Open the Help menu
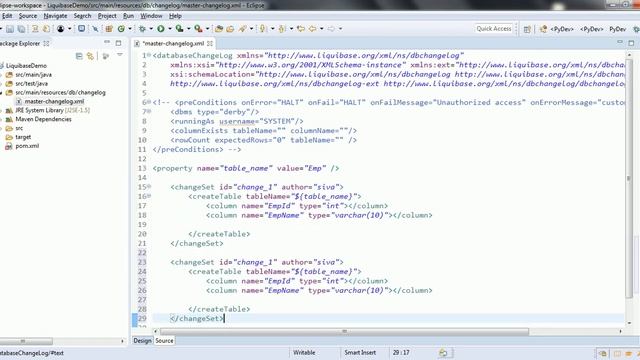The height and width of the screenshot is (360, 640). (x=175, y=16)
